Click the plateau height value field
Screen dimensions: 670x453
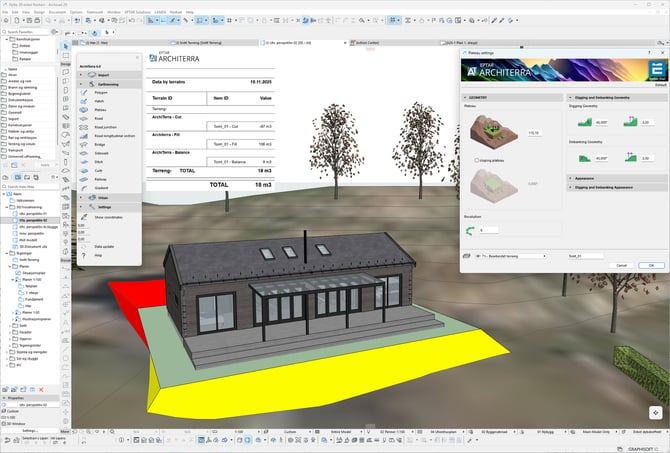point(533,132)
